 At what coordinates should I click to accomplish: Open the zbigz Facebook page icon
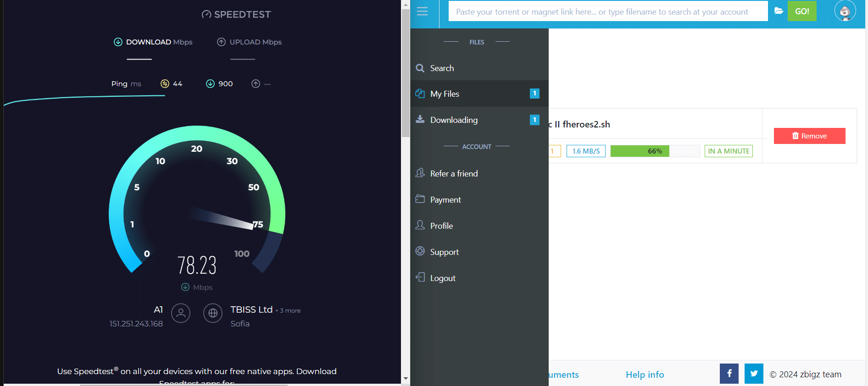click(729, 374)
